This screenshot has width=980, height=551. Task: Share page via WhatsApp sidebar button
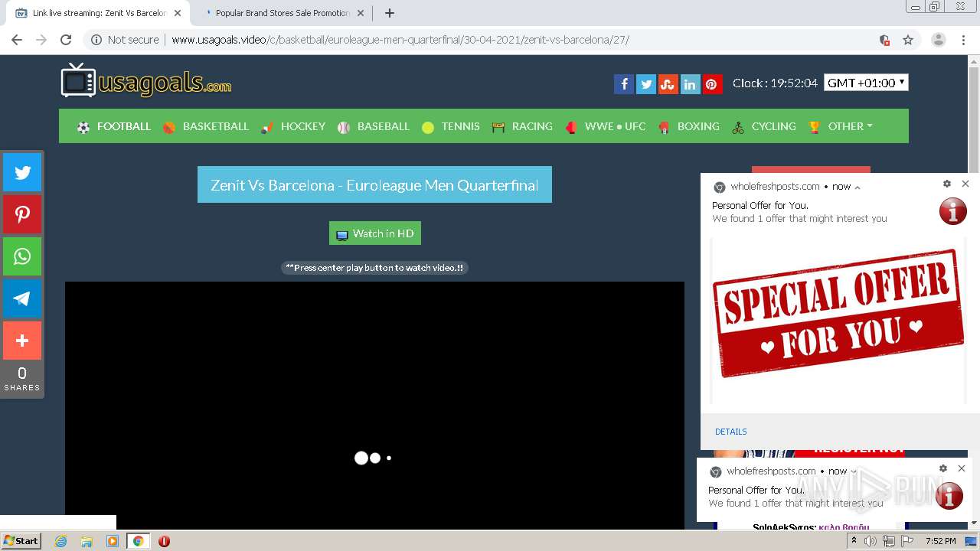[22, 256]
